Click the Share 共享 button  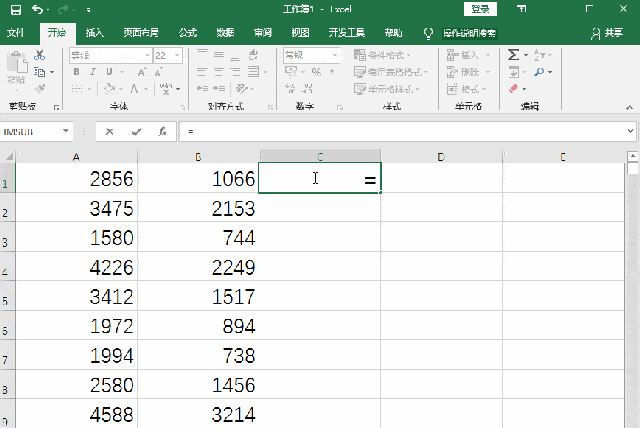point(607,33)
